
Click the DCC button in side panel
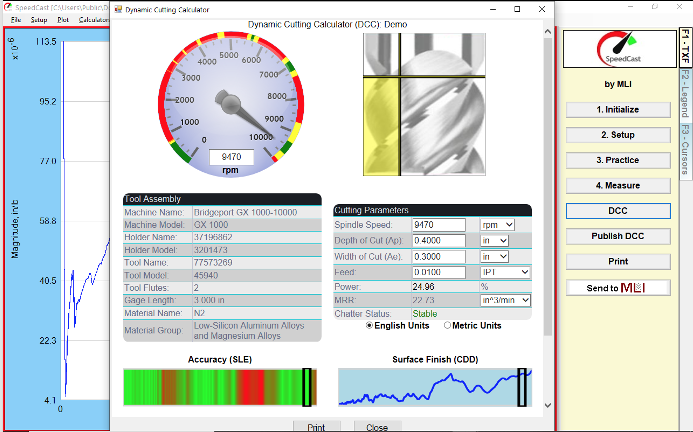(618, 211)
